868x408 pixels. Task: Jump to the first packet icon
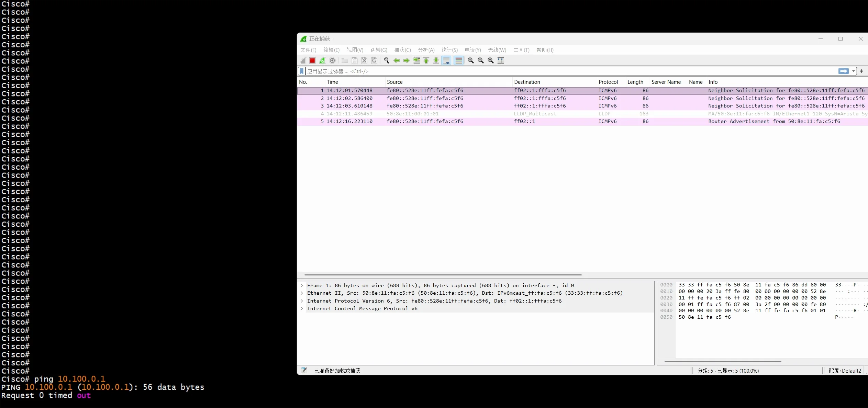point(426,61)
